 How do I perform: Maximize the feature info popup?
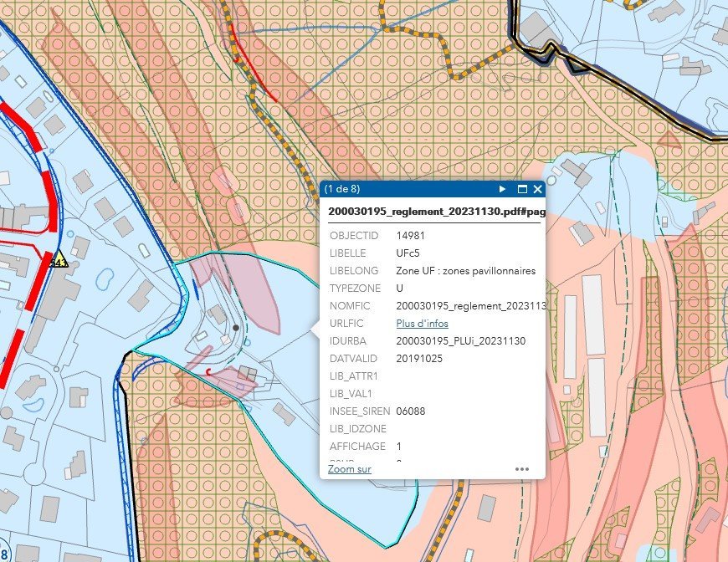click(522, 190)
